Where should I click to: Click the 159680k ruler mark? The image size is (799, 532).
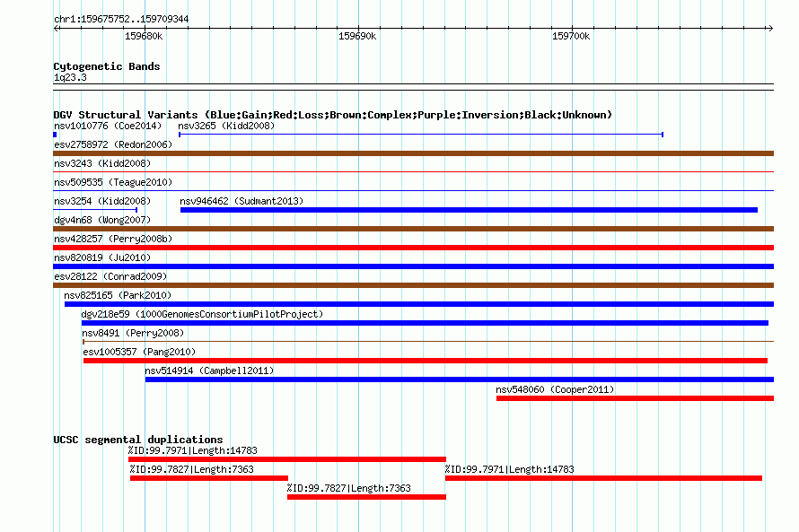(144, 36)
